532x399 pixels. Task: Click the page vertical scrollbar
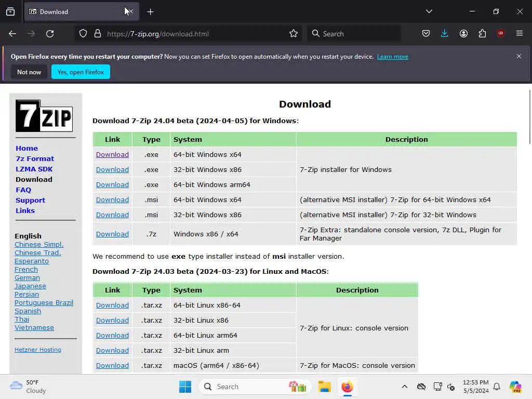pos(529,117)
